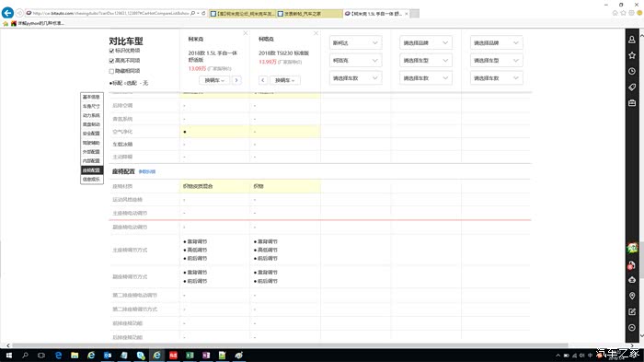The height and width of the screenshot is (362, 644).
Task: Open new browser tab button
Action: click(415, 14)
